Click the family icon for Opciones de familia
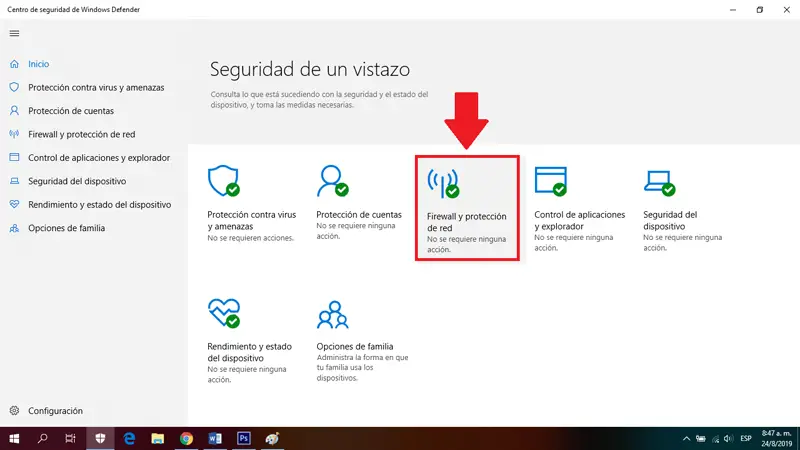Screen dimensions: 800x450 (x=14, y=228)
